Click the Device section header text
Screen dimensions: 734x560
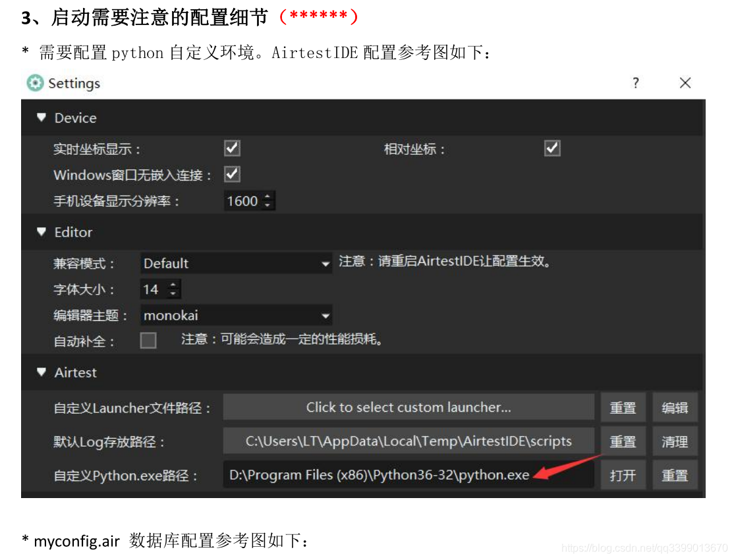(x=75, y=118)
